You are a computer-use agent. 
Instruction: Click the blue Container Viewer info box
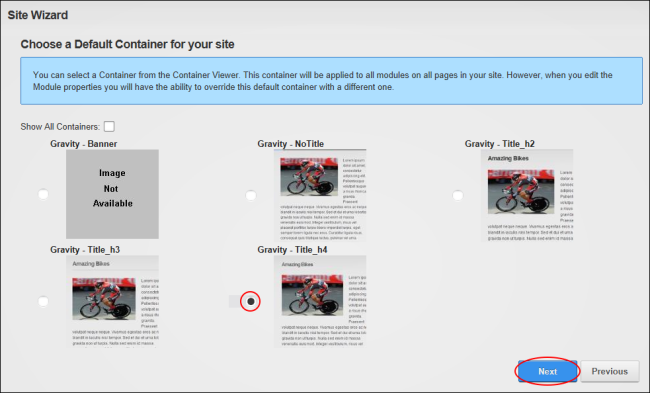pos(331,81)
